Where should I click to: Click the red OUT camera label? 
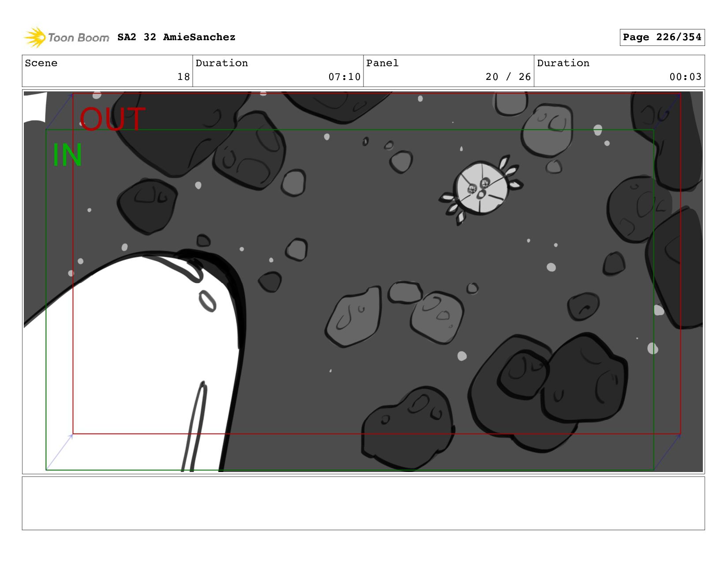point(113,119)
